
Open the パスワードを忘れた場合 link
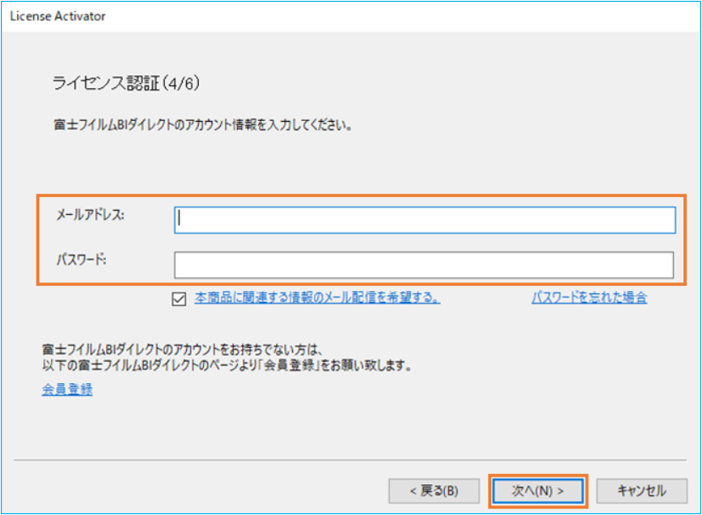pos(589,298)
